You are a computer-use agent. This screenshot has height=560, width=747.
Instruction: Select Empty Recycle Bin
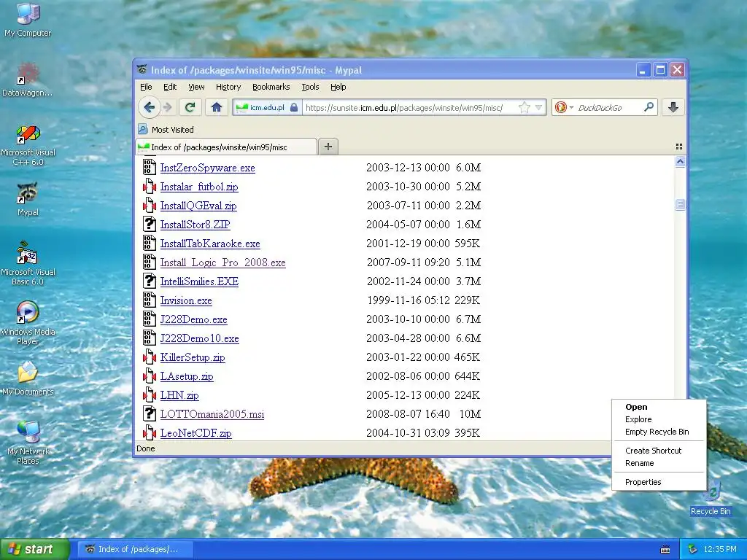click(657, 432)
